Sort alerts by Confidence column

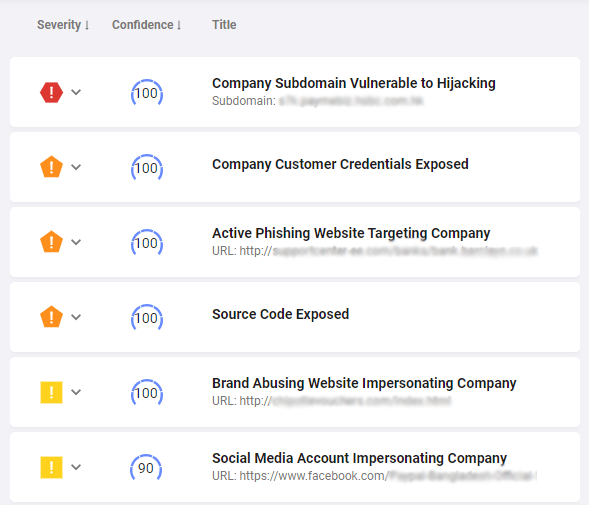tap(146, 25)
